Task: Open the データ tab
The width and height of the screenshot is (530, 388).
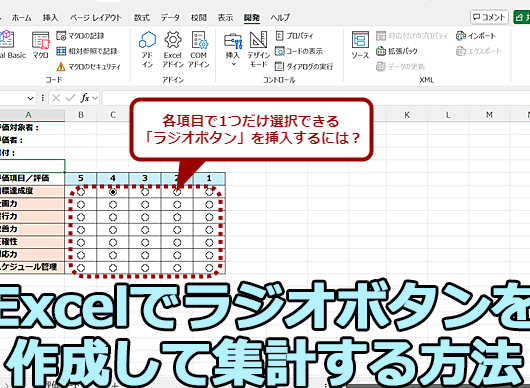Action: click(x=170, y=17)
